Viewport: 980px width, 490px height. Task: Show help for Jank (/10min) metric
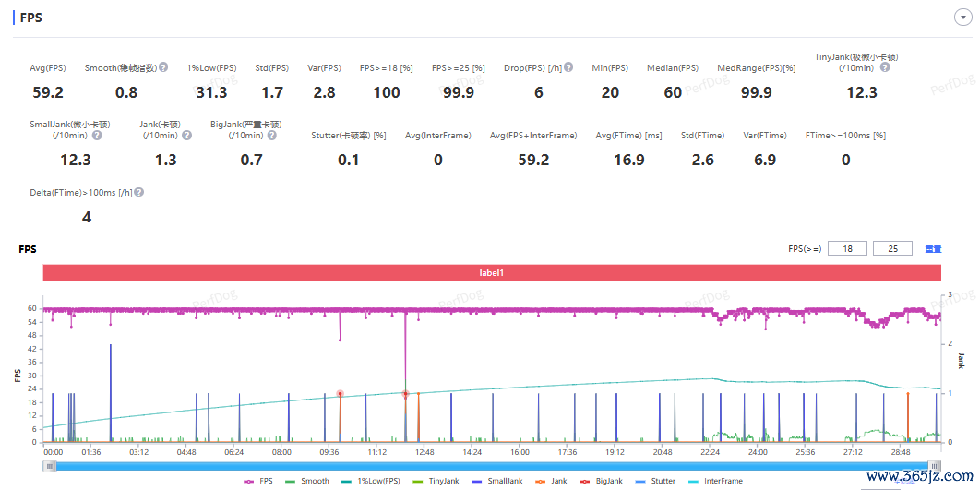187,135
